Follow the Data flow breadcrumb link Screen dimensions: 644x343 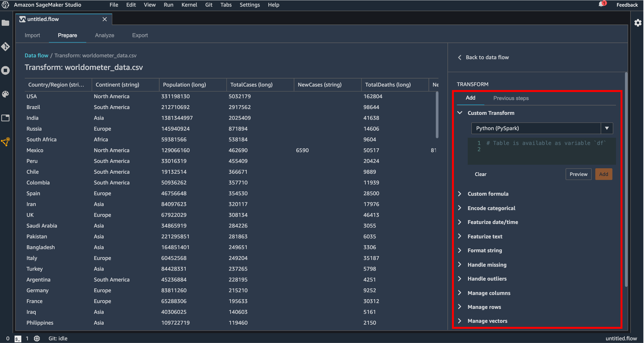click(36, 55)
